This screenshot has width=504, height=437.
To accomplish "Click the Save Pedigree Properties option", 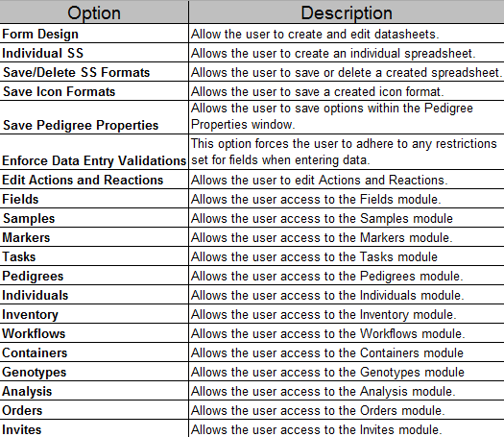I will [94, 117].
